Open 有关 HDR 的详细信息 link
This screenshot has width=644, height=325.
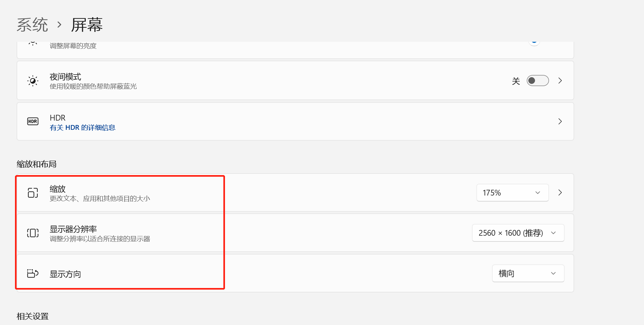coord(83,128)
